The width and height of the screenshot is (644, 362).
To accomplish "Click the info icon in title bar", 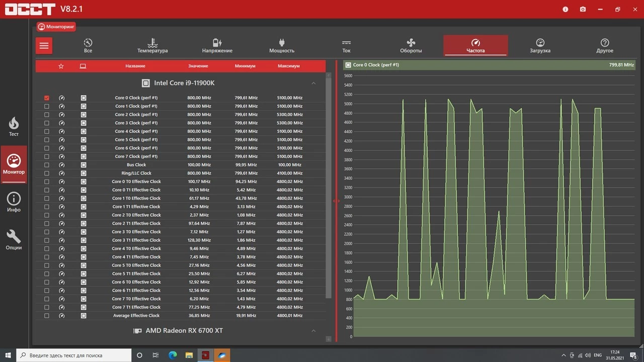I will [x=565, y=9].
